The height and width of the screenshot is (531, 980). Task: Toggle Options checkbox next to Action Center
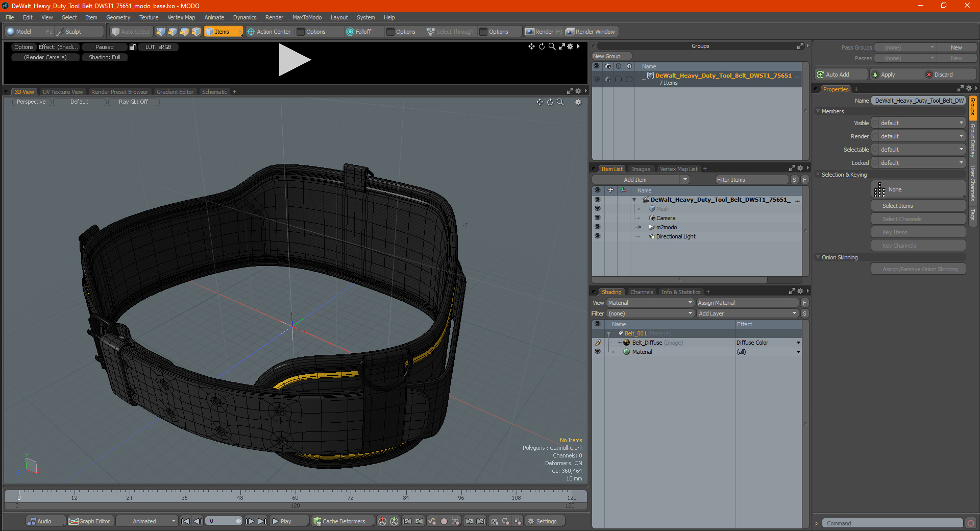point(301,32)
